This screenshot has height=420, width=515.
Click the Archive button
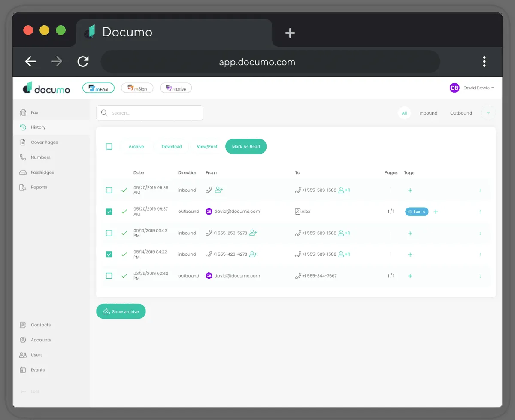click(x=136, y=147)
